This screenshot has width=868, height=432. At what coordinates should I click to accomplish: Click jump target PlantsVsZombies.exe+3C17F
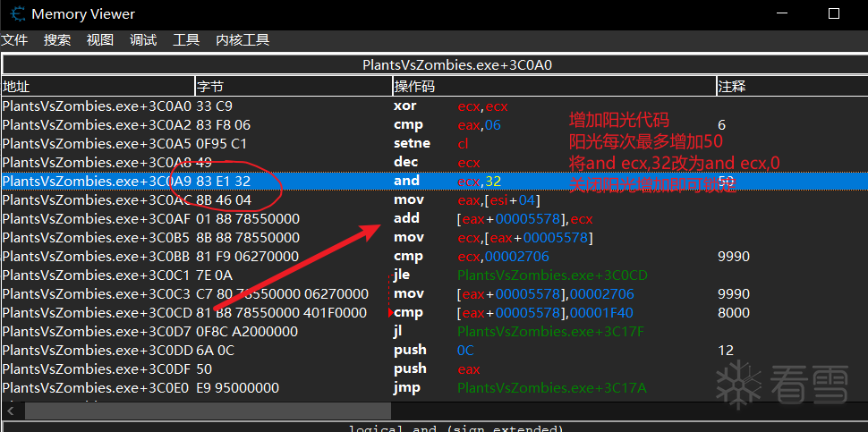551,331
